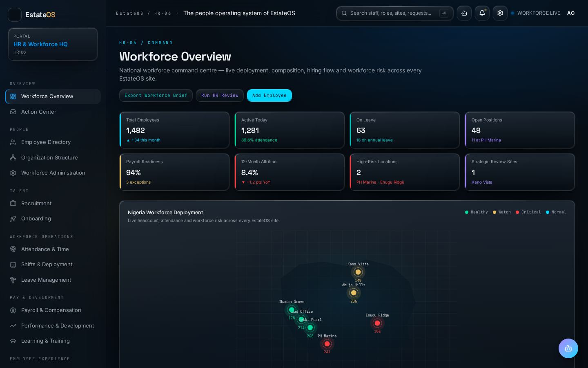The width and height of the screenshot is (588, 368).
Task: Click Export Workforce Brief button
Action: [x=156, y=95]
